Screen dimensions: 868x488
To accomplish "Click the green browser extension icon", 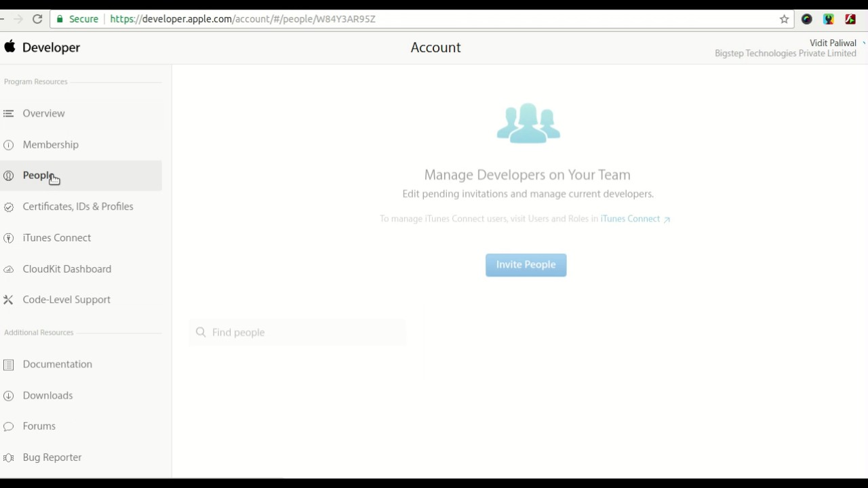I will (828, 19).
